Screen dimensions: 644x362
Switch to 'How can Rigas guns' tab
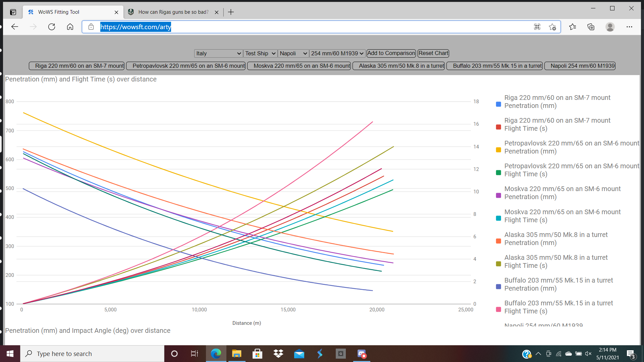tap(173, 12)
